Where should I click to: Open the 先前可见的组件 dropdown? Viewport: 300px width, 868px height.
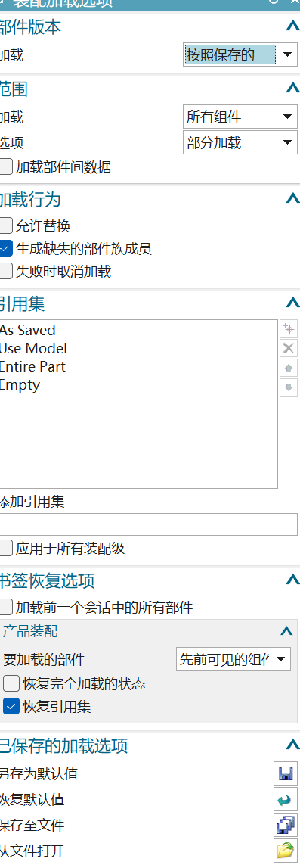pos(234,659)
